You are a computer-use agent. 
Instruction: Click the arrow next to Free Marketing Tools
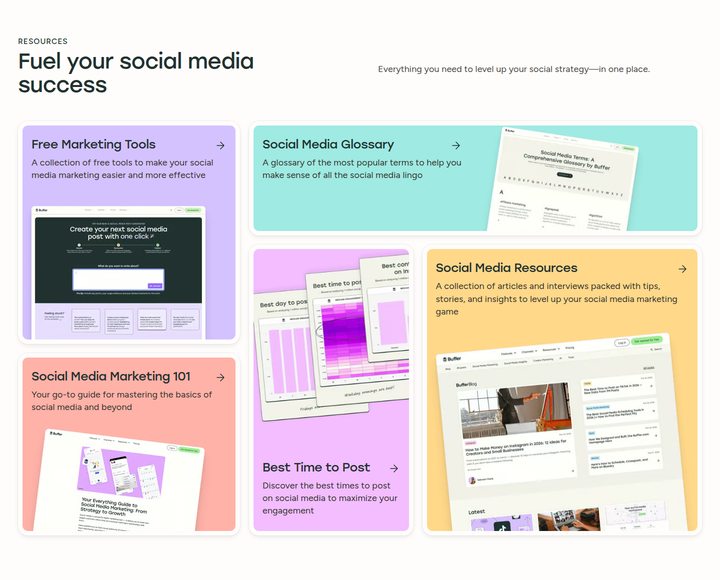click(x=220, y=145)
